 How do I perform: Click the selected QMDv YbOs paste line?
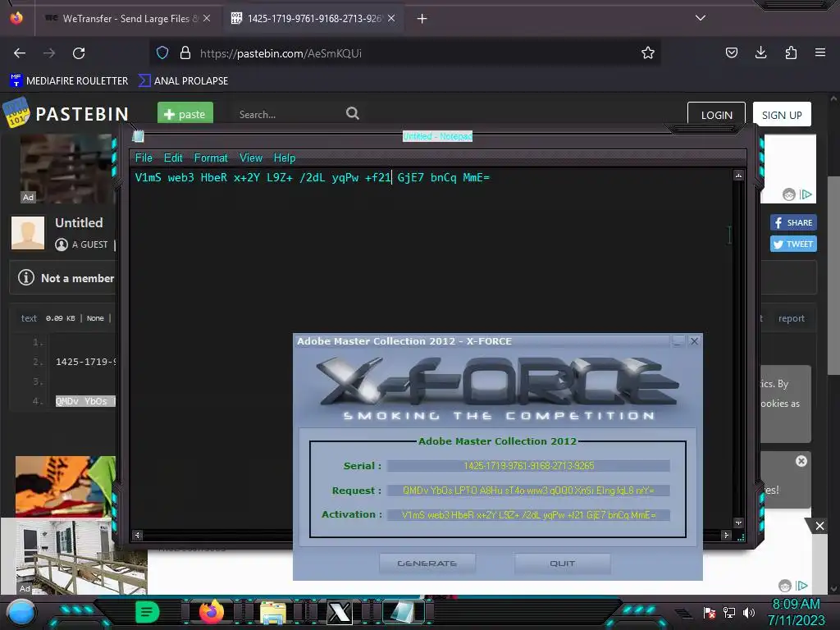(85, 401)
